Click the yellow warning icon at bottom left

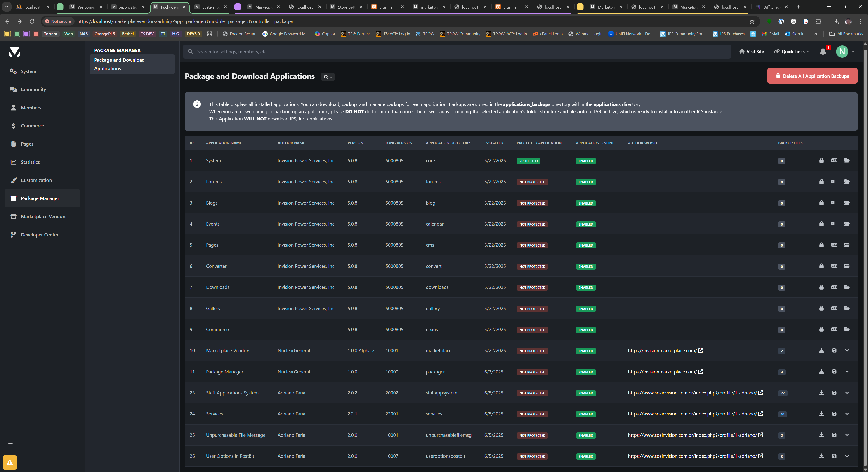10,462
